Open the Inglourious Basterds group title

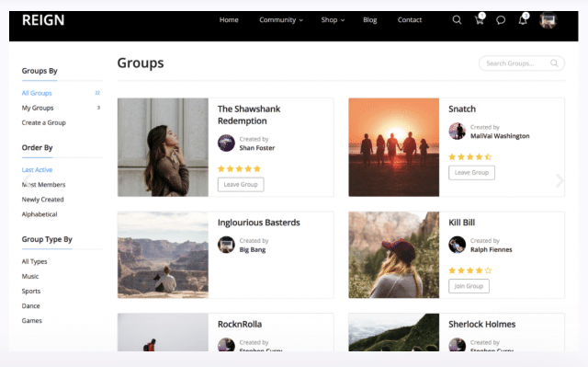259,223
